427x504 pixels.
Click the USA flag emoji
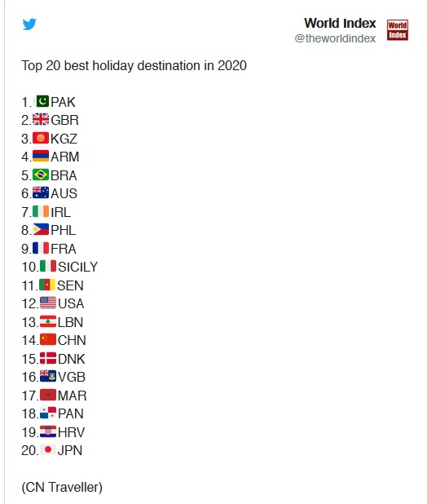coord(48,303)
